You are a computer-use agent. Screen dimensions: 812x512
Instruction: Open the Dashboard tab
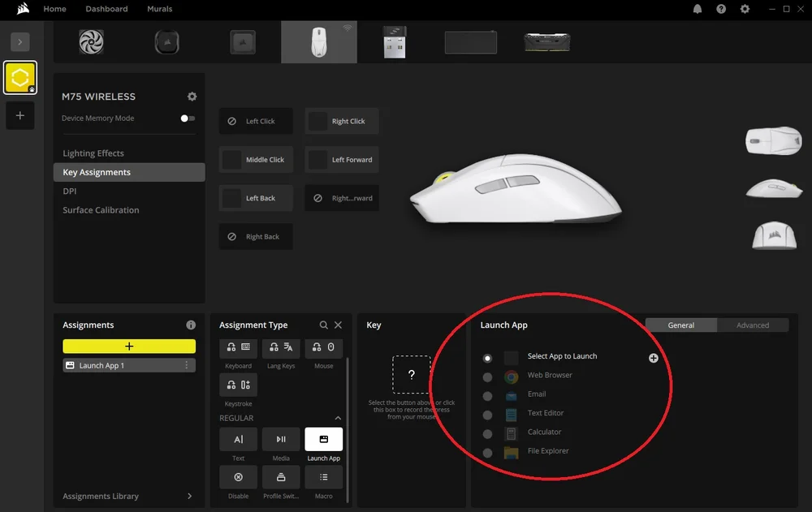pyautogui.click(x=106, y=9)
